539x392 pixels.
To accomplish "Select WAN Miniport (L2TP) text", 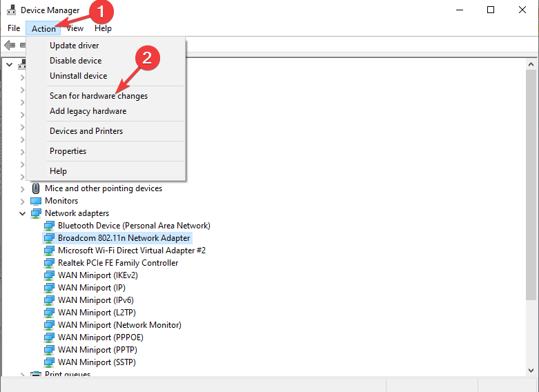I will (x=97, y=312).
